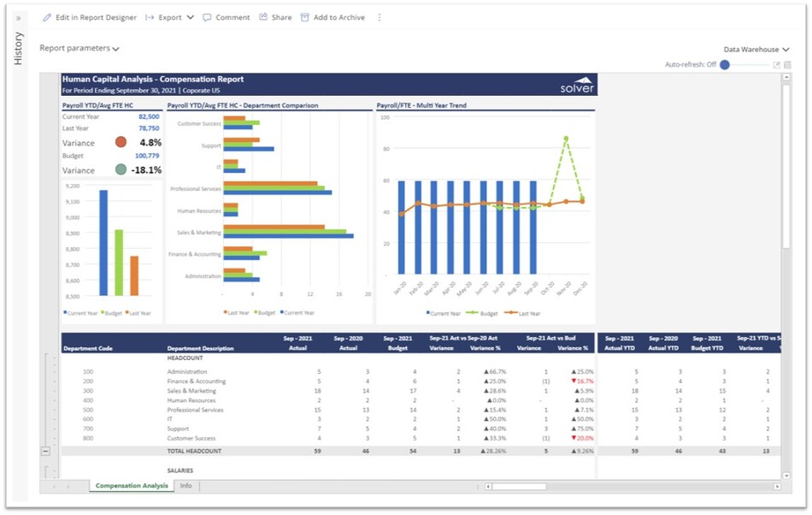The image size is (812, 515).
Task: Click the History sidebar label
Action: pyautogui.click(x=19, y=49)
